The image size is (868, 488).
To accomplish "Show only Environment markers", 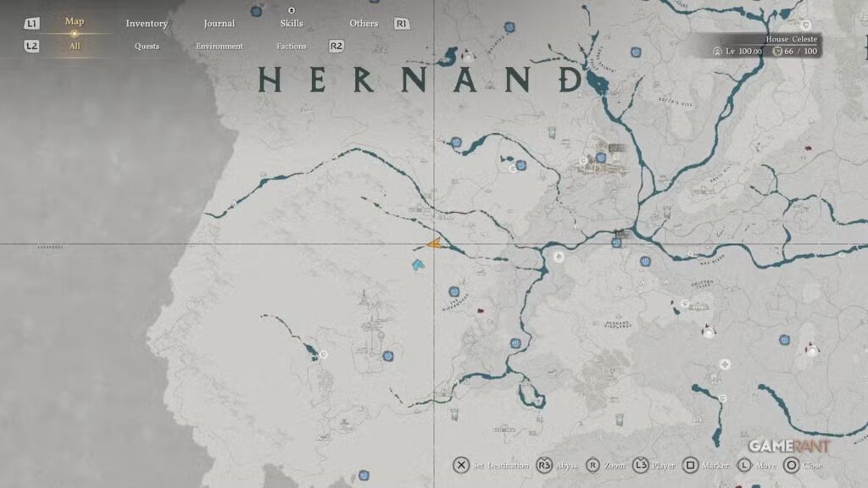I will click(x=219, y=47).
